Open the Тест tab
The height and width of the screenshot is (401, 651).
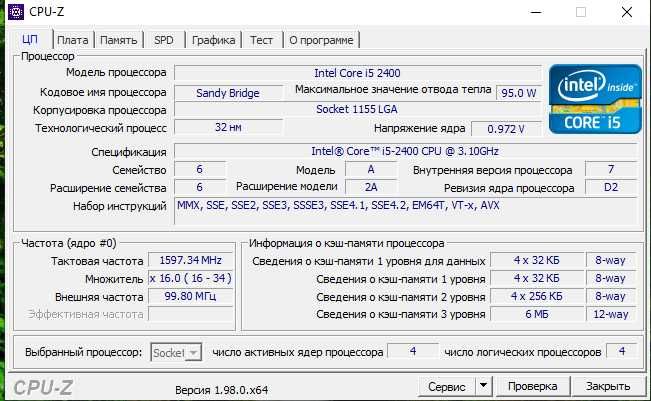(x=261, y=40)
